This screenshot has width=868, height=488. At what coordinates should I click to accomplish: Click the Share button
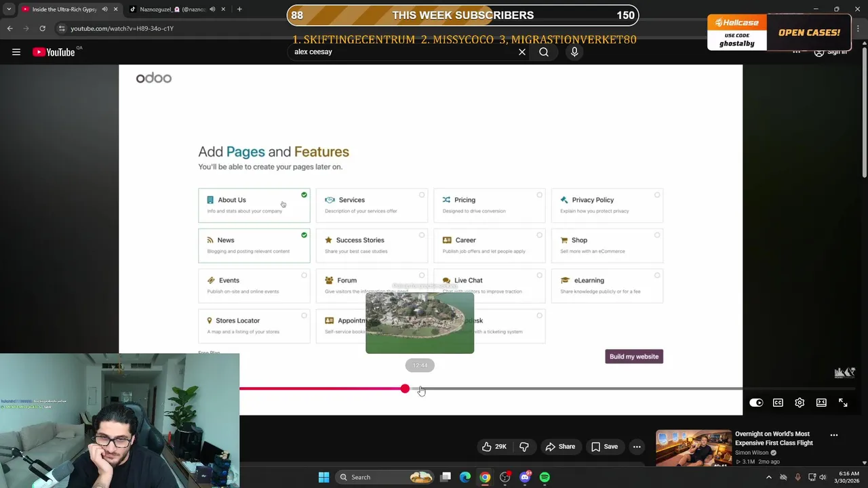pyautogui.click(x=560, y=447)
